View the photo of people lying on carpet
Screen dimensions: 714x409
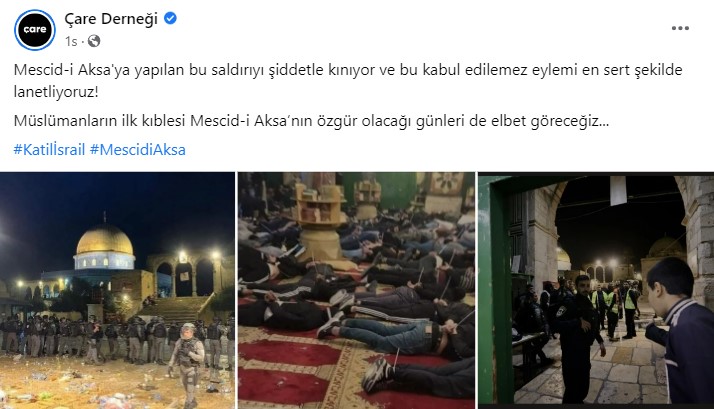[357, 290]
